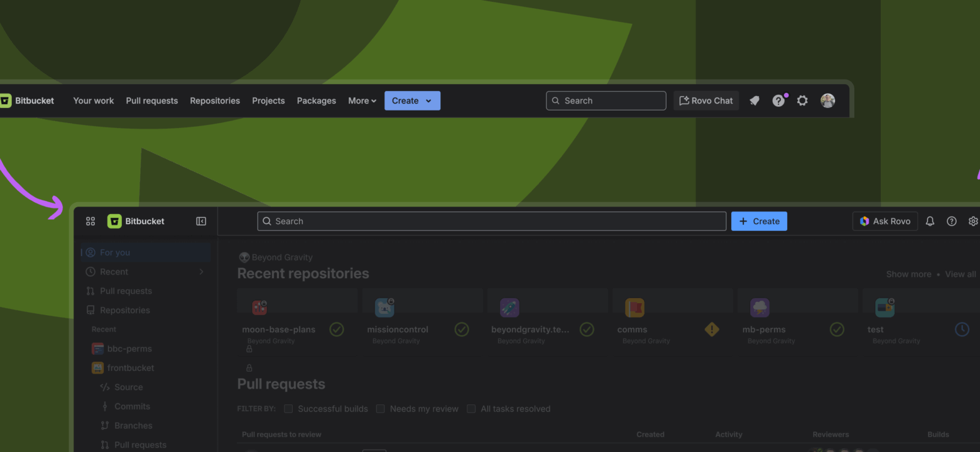Toggle the All tasks resolved filter
The width and height of the screenshot is (980, 452).
click(x=471, y=408)
